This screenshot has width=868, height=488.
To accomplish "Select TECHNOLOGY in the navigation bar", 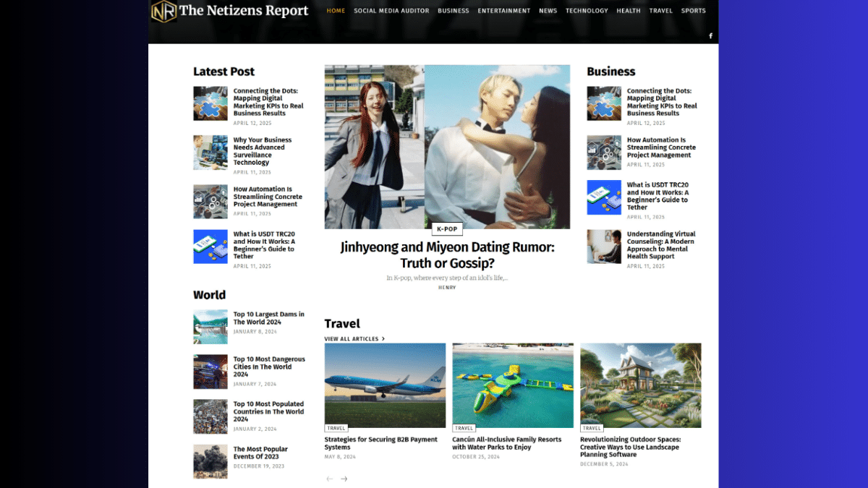I will point(587,11).
